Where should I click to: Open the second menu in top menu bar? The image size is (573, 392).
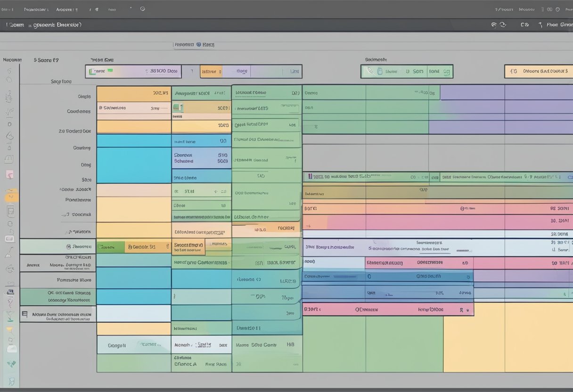pyautogui.click(x=36, y=9)
